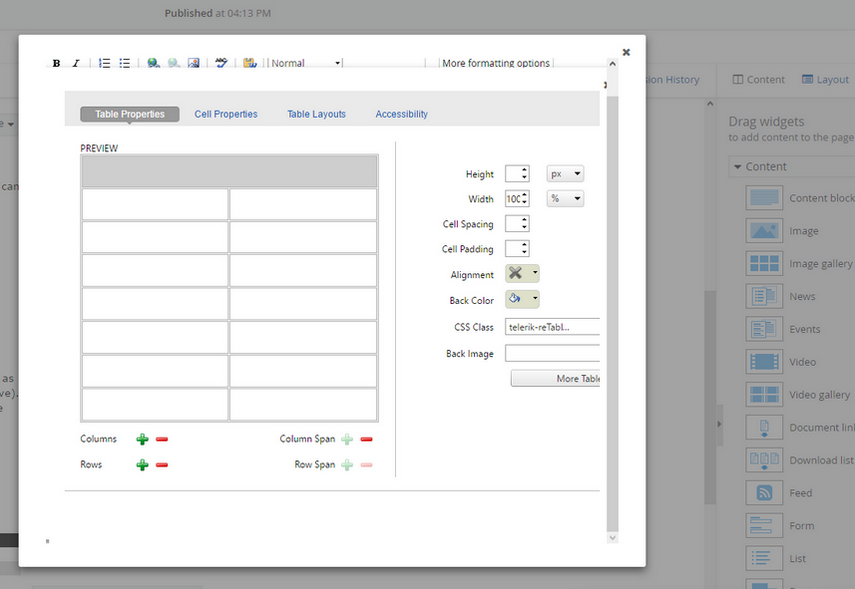
Task: Click the Cell Padding field
Action: coord(517,249)
